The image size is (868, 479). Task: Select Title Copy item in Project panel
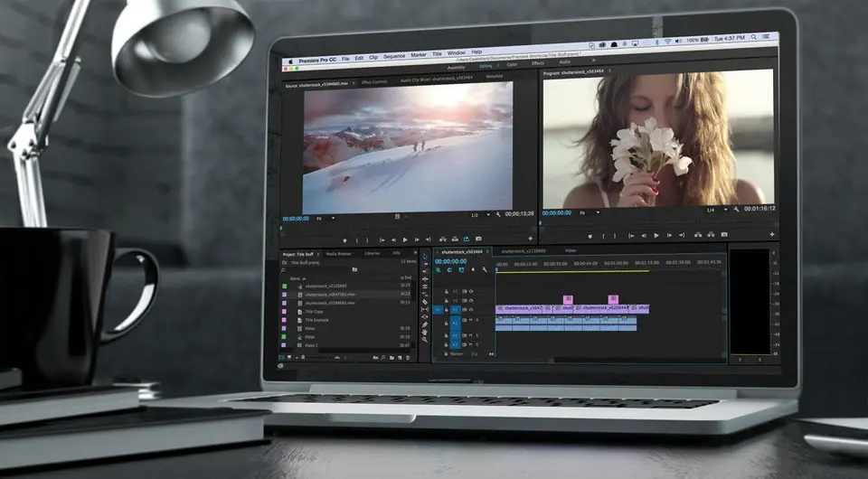pos(314,312)
